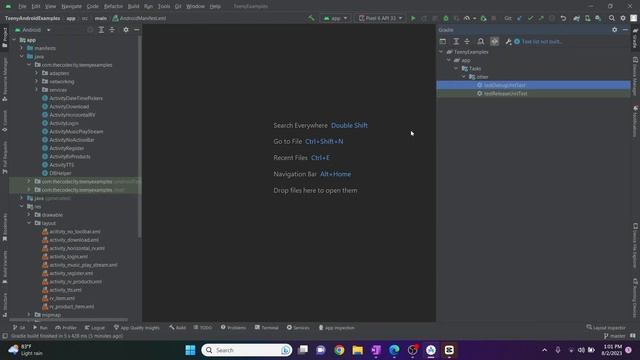Click the Git commit checkmark icon

(x=530, y=18)
